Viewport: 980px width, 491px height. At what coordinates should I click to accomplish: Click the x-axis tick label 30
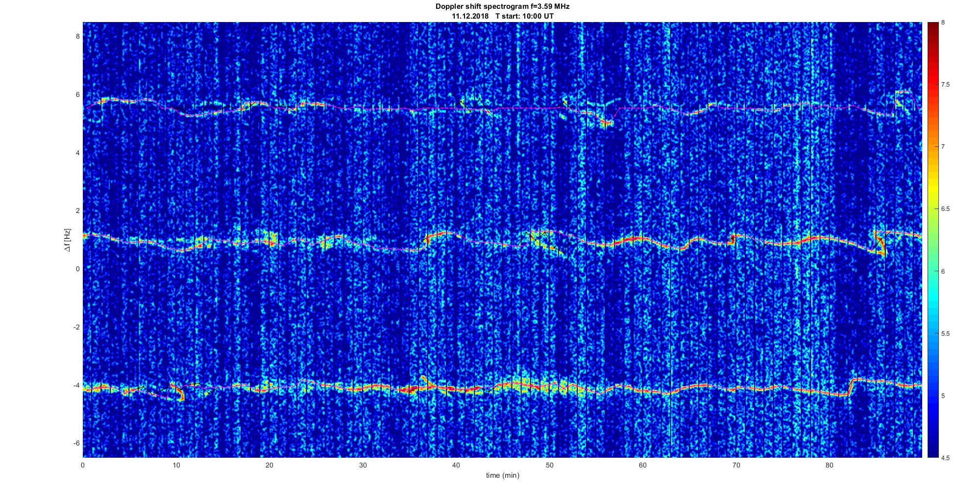(x=363, y=465)
